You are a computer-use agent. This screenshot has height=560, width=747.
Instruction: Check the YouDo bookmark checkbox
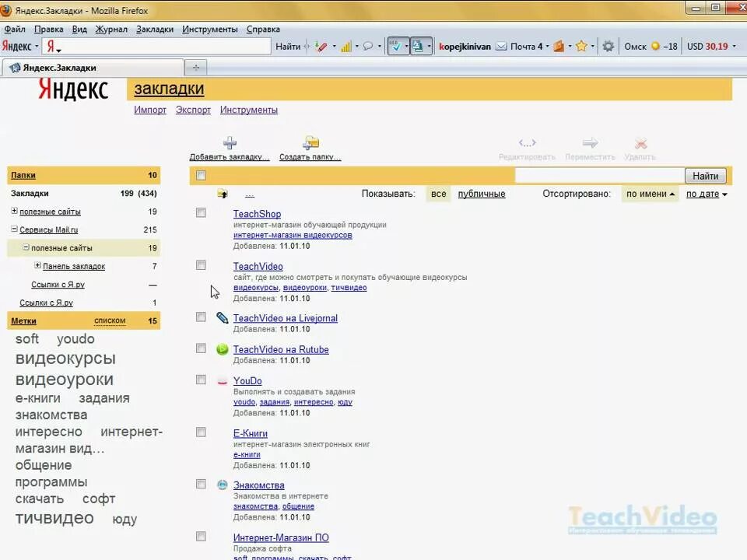tap(201, 380)
